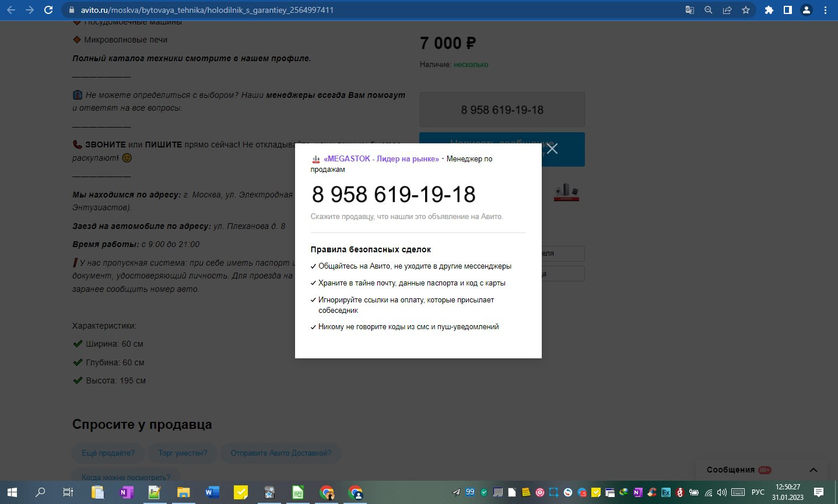
Task: Switch input language РУС indicator
Action: coord(758,492)
